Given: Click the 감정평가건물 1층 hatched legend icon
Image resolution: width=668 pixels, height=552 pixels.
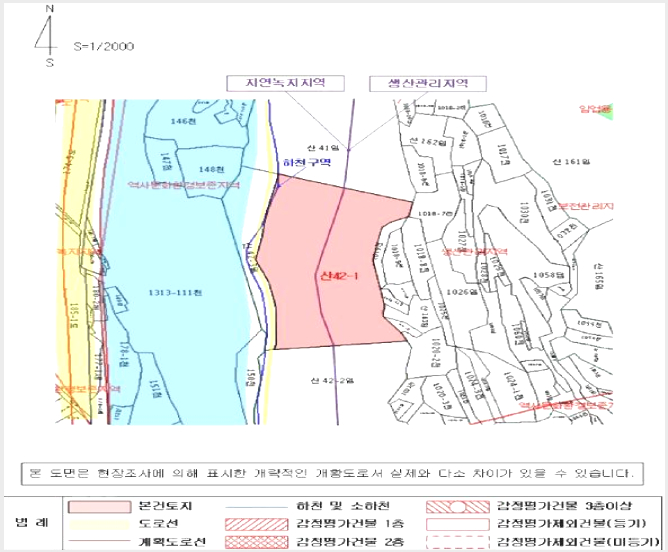Looking at the screenshot, I should [256, 524].
